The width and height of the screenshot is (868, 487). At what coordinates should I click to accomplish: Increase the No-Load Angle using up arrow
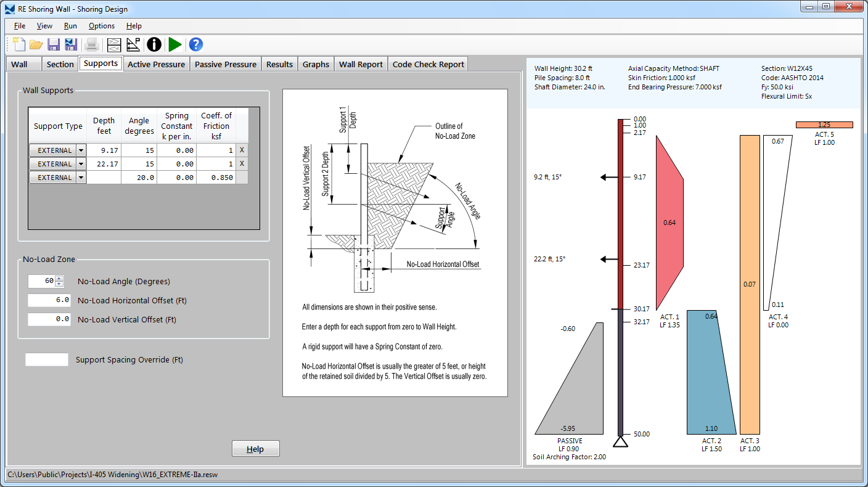59,279
